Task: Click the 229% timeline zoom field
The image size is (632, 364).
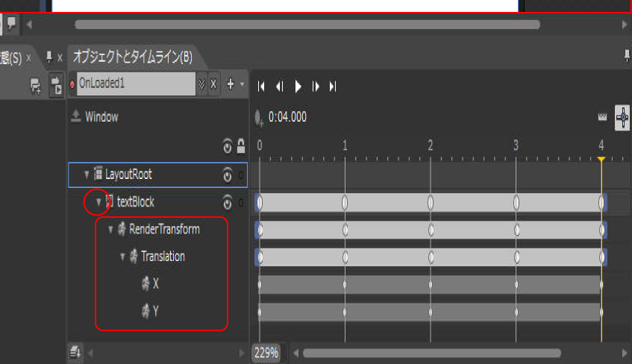Action: point(265,352)
